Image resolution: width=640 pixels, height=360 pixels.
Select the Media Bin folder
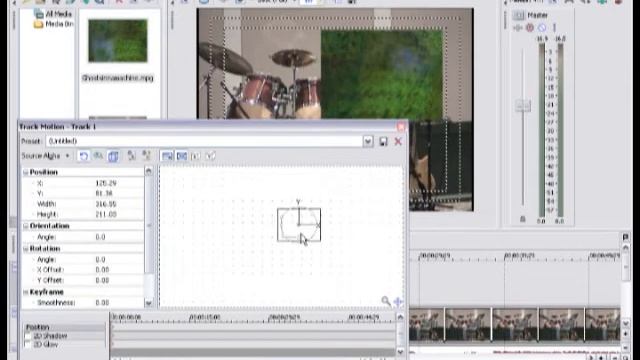tap(53, 24)
